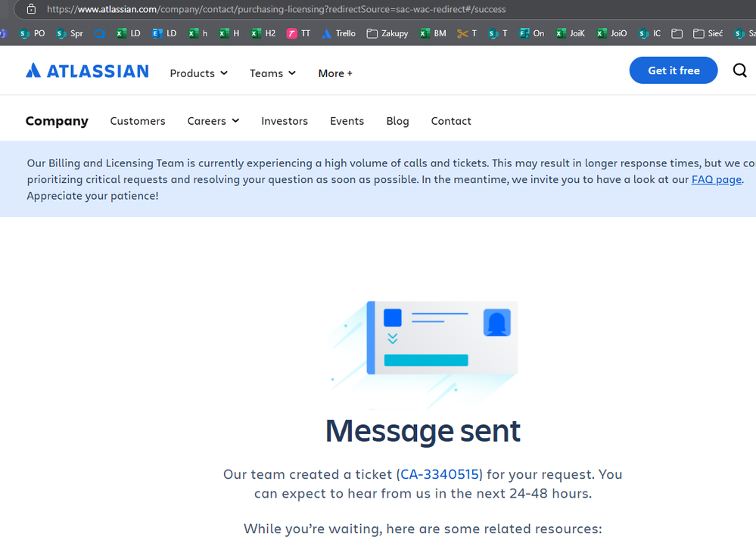Click the Get it free button
Viewport: 756px width, 543px height.
(673, 70)
